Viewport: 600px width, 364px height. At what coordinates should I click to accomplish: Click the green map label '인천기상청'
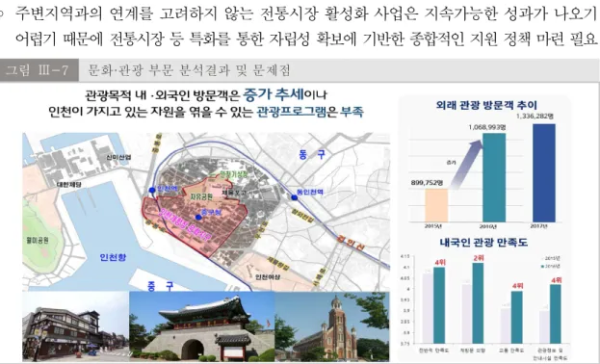234,174
